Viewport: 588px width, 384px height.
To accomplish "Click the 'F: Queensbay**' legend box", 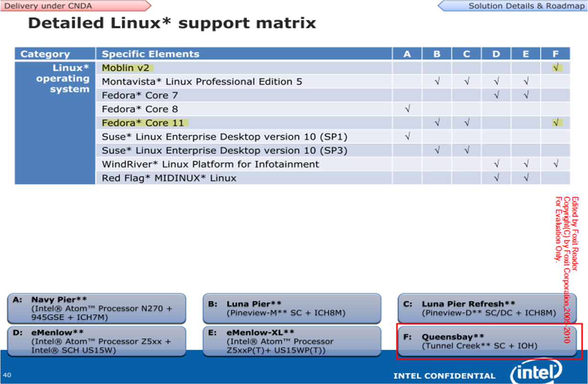I will [x=487, y=341].
